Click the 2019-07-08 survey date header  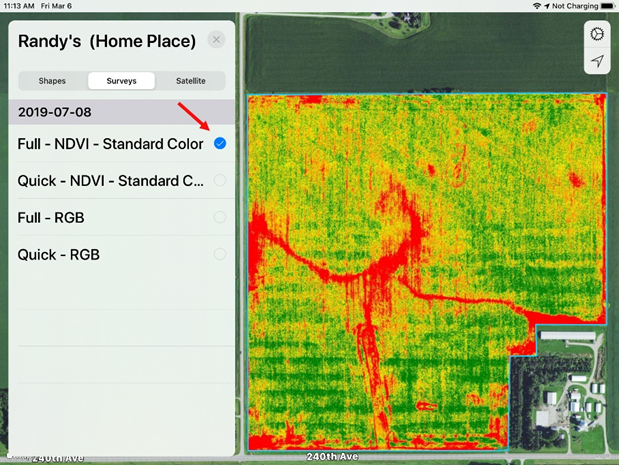[122, 112]
